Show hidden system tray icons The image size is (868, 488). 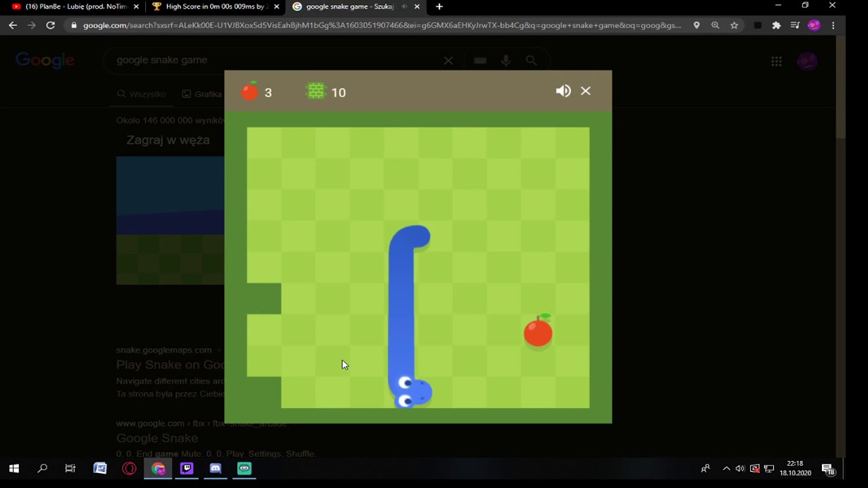pyautogui.click(x=726, y=468)
